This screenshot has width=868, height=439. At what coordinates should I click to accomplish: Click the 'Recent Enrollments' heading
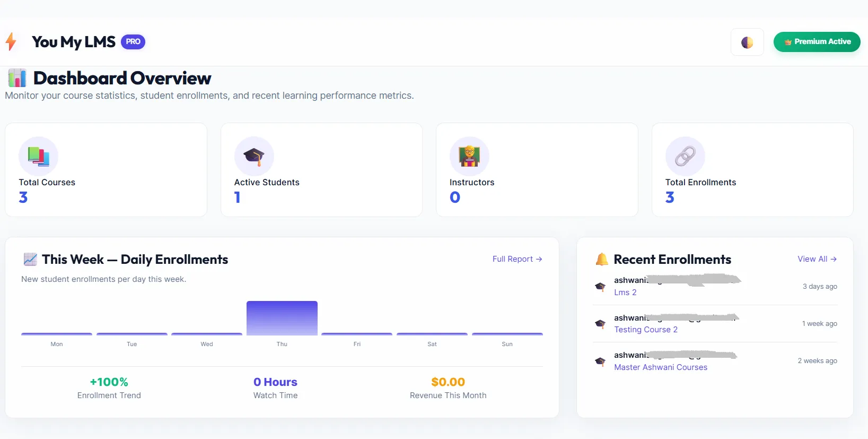pyautogui.click(x=672, y=259)
